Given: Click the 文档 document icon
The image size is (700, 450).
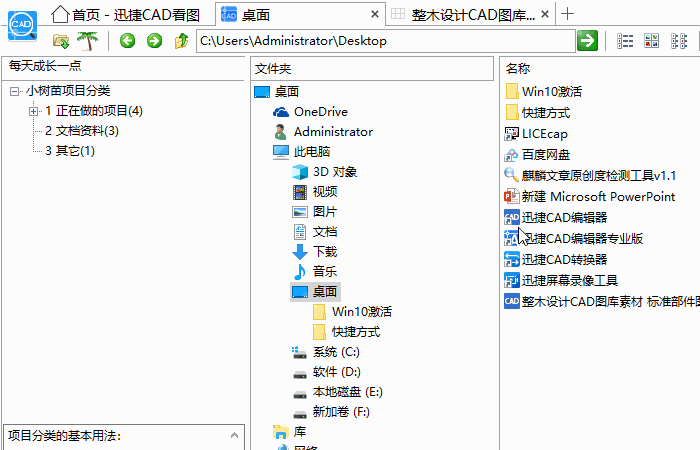Looking at the screenshot, I should point(300,232).
